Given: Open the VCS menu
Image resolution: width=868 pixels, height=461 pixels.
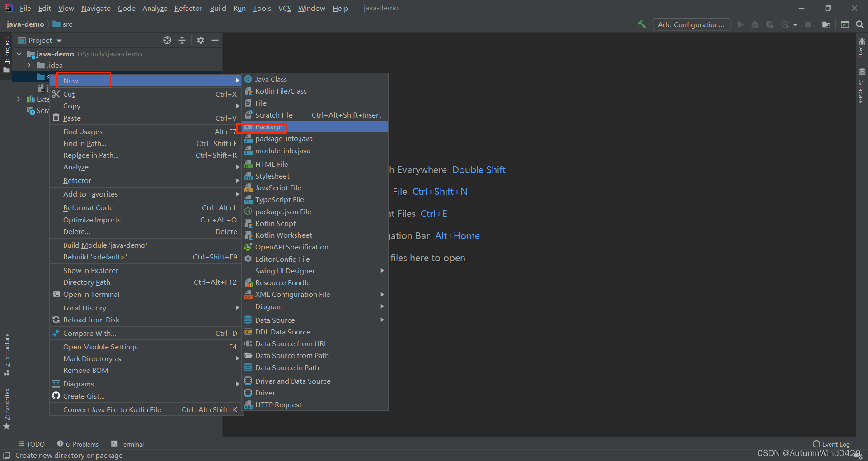Looking at the screenshot, I should (284, 8).
